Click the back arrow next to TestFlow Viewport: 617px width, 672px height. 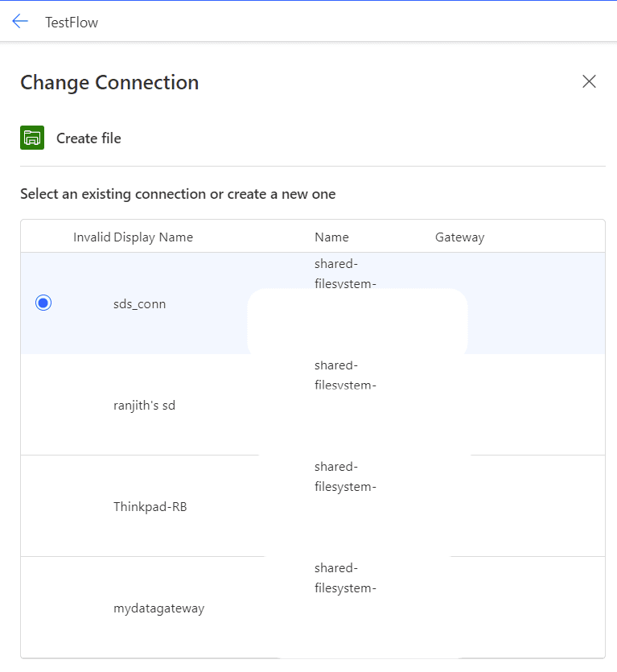point(20,21)
